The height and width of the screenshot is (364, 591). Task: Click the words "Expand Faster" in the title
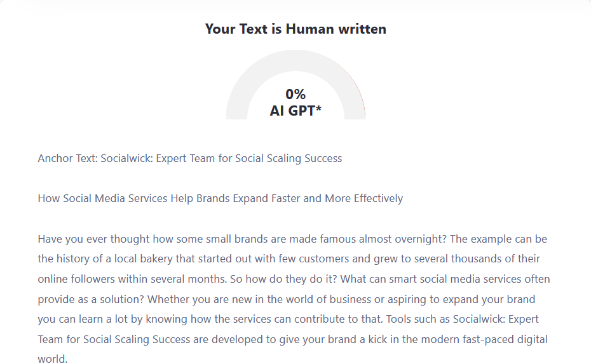(x=268, y=198)
